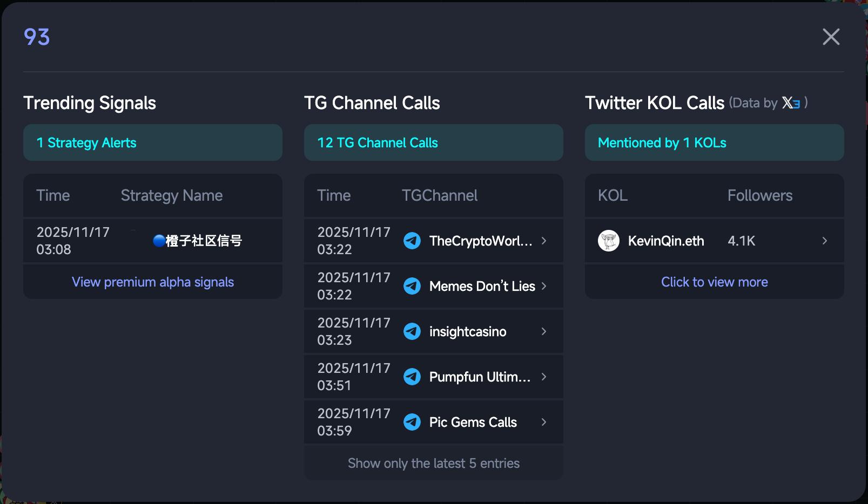Click Telegram icon beside Pic Gems Calls
Screen dimensions: 868x504
click(412, 422)
